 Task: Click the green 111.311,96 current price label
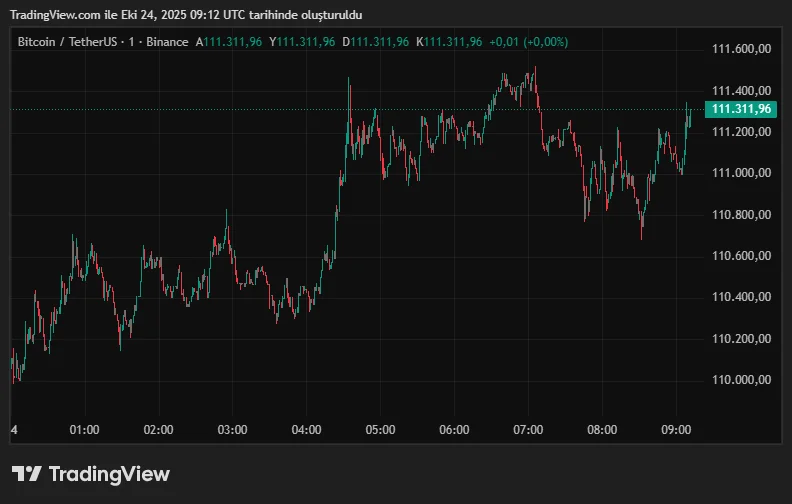point(741,109)
